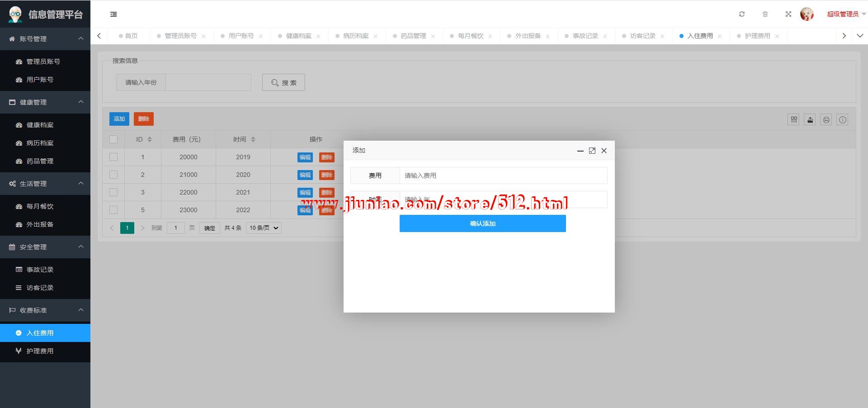Close the 入住费用 tab
Image resolution: width=868 pixels, height=408 pixels.
point(720,36)
